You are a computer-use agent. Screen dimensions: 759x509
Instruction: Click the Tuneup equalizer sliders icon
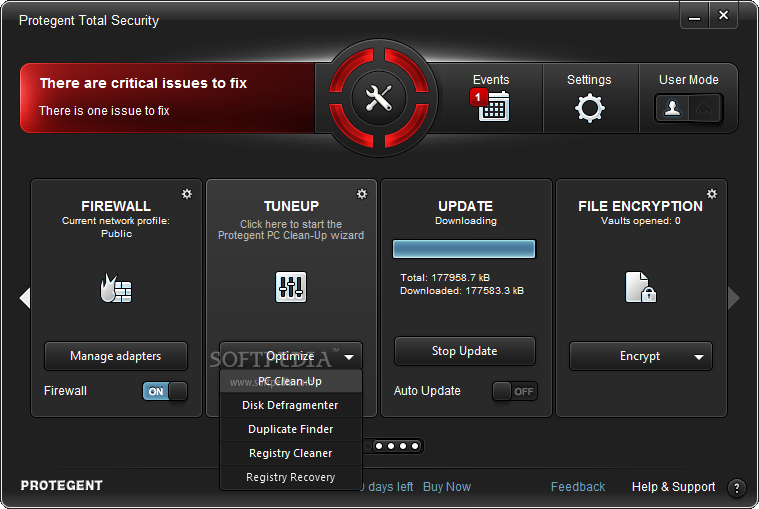coord(291,287)
